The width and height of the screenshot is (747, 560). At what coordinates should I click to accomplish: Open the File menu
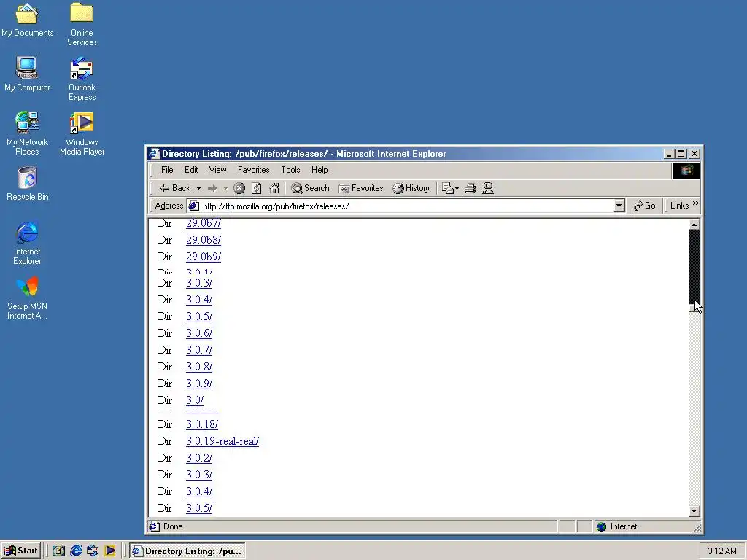(x=167, y=170)
